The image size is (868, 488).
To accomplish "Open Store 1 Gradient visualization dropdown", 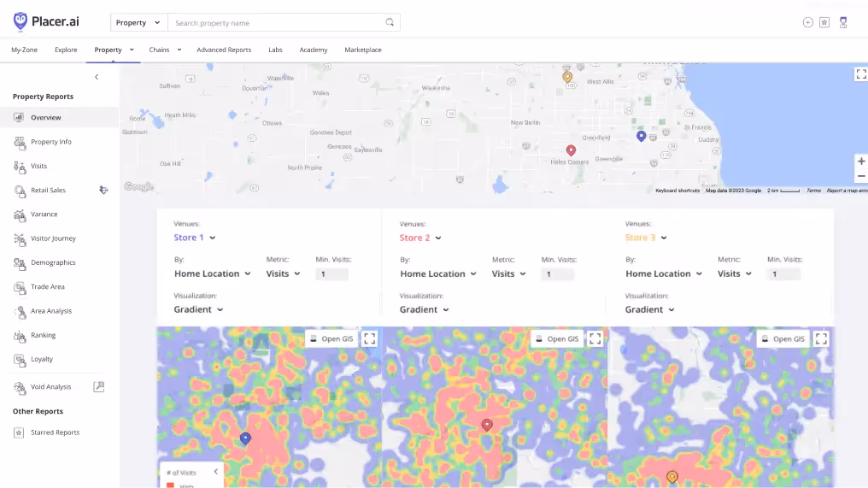I will click(198, 309).
